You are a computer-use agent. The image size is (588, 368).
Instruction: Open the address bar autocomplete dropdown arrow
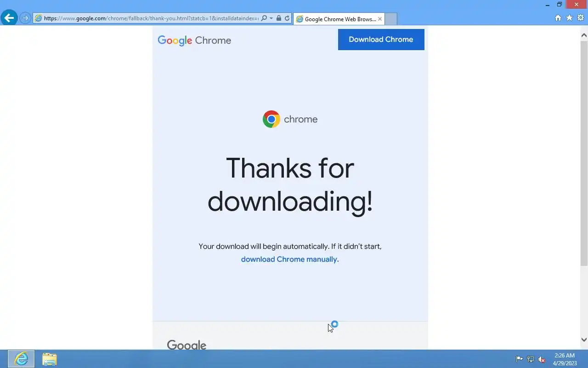[x=271, y=18]
